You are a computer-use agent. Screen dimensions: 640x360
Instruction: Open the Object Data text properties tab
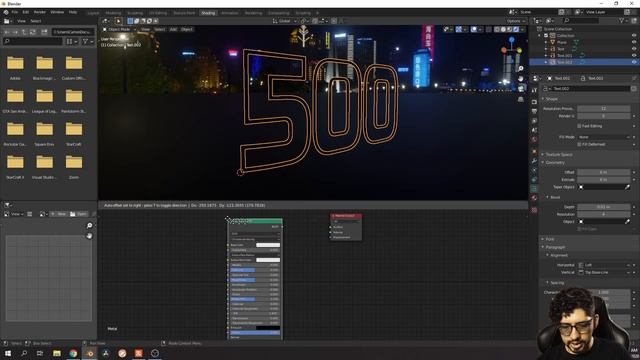pos(534,189)
